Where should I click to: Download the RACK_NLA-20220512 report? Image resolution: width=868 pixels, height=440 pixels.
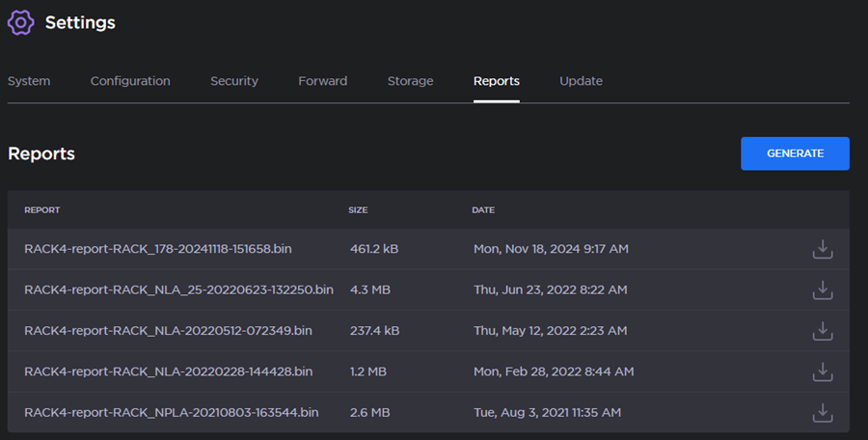pos(822,331)
